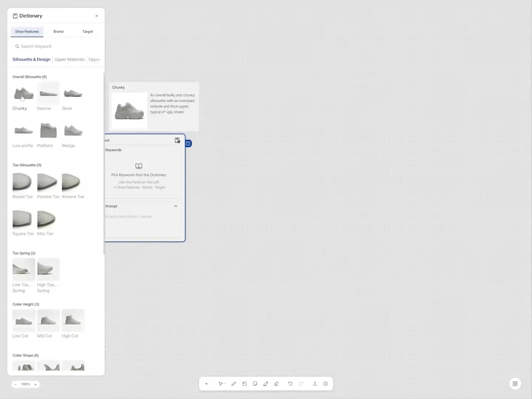Click the add-to-dictionary icon on text node
The width and height of the screenshot is (532, 399).
tap(177, 140)
